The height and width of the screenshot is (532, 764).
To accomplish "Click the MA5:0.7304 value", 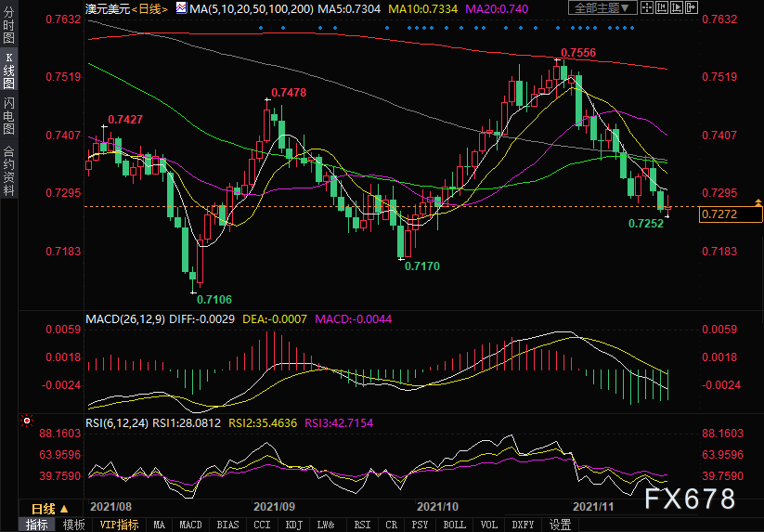I will coord(349,8).
